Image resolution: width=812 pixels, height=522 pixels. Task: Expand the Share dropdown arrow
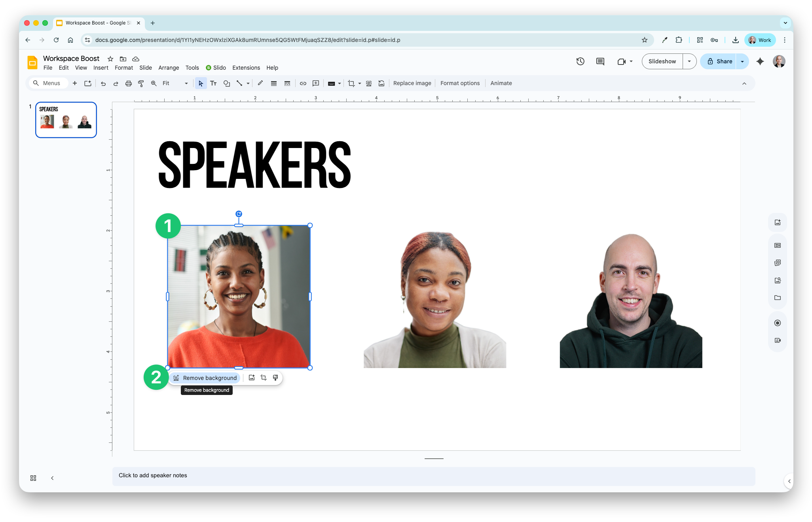point(742,61)
